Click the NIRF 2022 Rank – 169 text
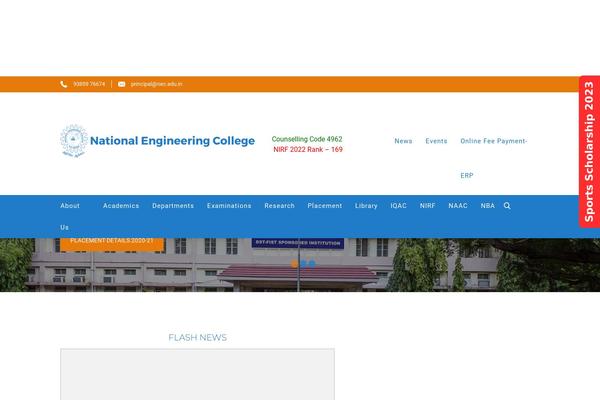The width and height of the screenshot is (600, 400). coord(308,149)
